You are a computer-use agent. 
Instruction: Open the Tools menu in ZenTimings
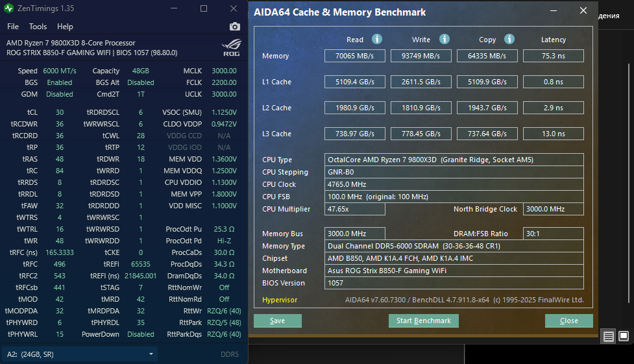(38, 27)
